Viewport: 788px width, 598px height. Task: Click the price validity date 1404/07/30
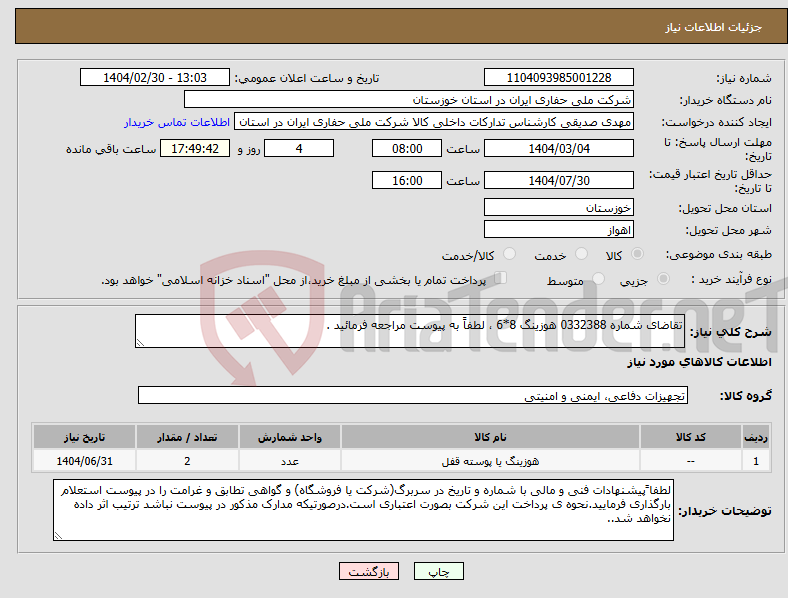point(558,180)
